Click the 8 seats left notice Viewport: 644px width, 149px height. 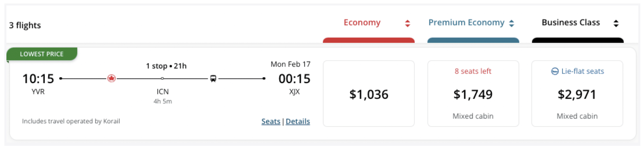473,71
